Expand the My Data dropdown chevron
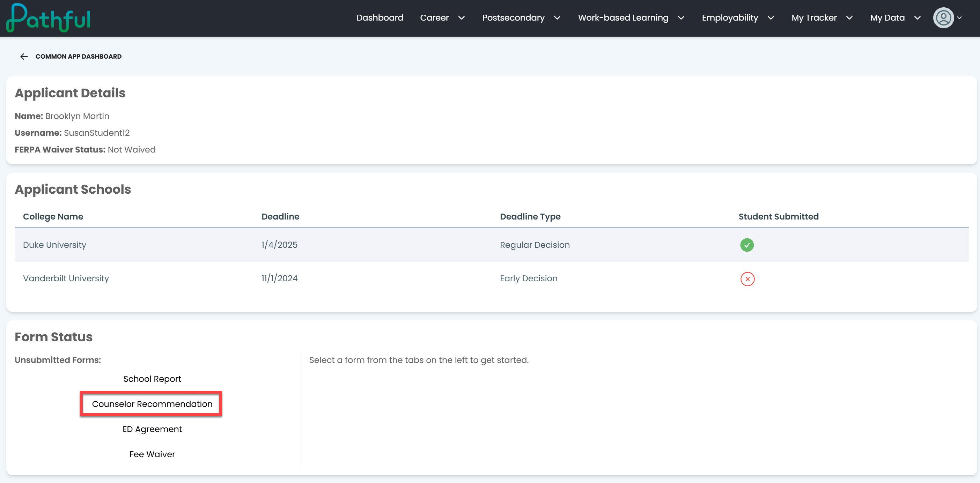 (917, 18)
